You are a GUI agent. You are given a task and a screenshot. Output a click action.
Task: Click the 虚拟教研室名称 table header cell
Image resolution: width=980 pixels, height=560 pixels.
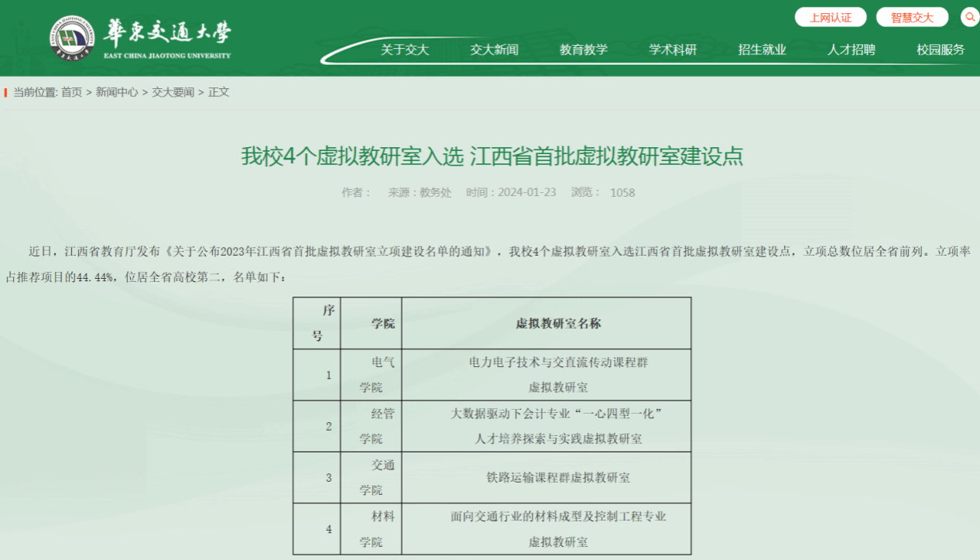pyautogui.click(x=547, y=324)
